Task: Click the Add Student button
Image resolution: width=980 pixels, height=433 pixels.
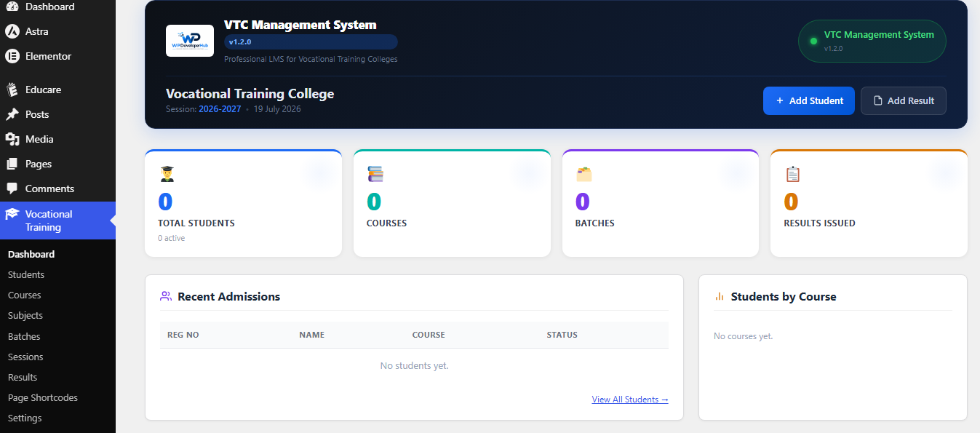Action: pyautogui.click(x=808, y=100)
